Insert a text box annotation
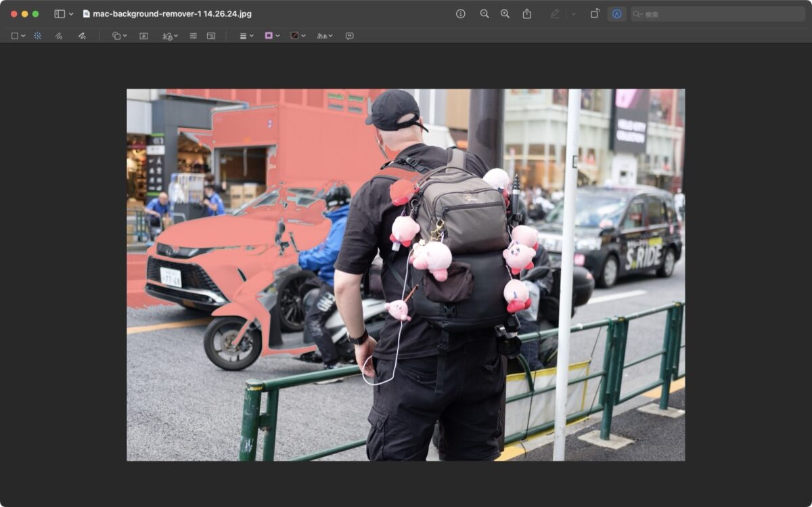The height and width of the screenshot is (507, 812). 143,36
